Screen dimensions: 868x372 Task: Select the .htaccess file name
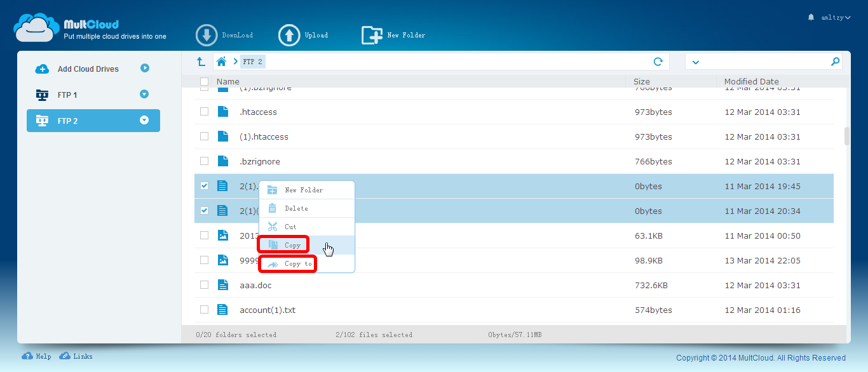[258, 112]
